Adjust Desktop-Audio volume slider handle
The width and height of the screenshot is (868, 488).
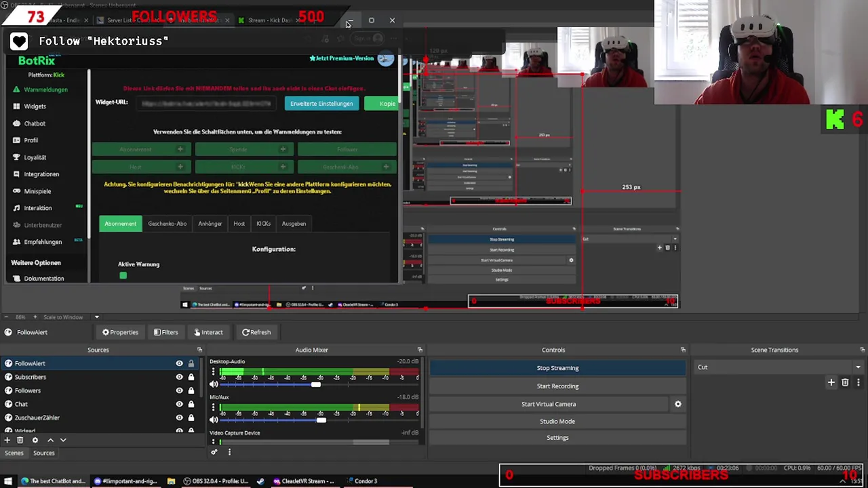tap(316, 384)
